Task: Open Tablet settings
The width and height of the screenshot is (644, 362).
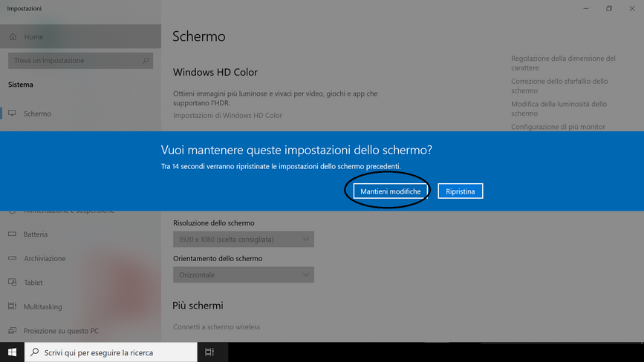Action: 80,283
